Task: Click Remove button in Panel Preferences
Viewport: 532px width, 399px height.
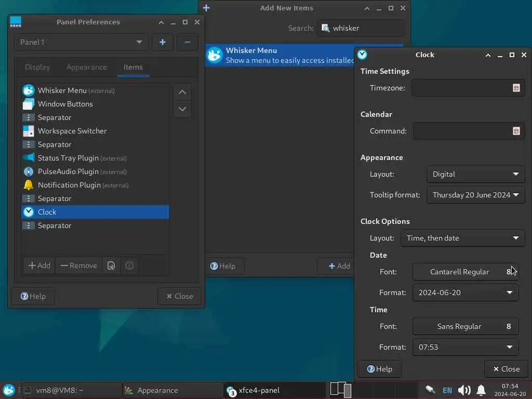Action: point(79,265)
